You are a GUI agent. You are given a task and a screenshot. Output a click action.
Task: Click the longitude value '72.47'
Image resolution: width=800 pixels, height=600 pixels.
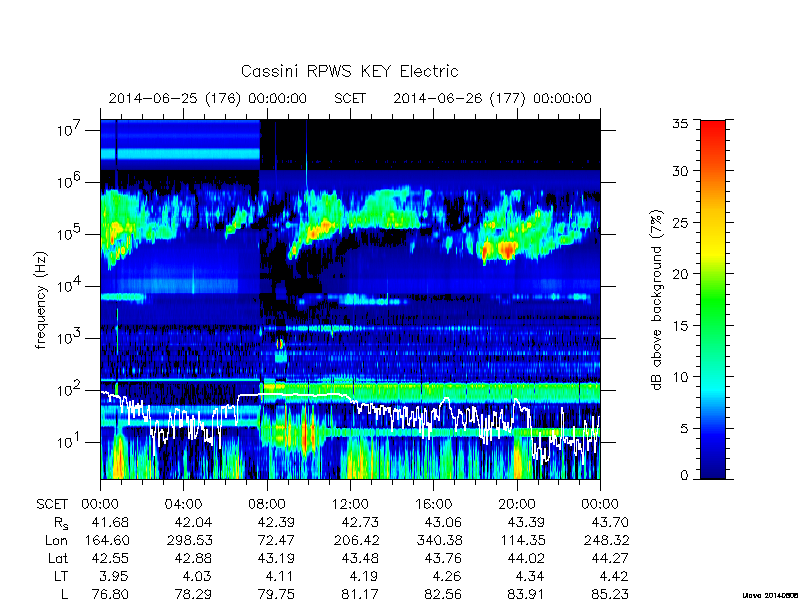pos(276,540)
